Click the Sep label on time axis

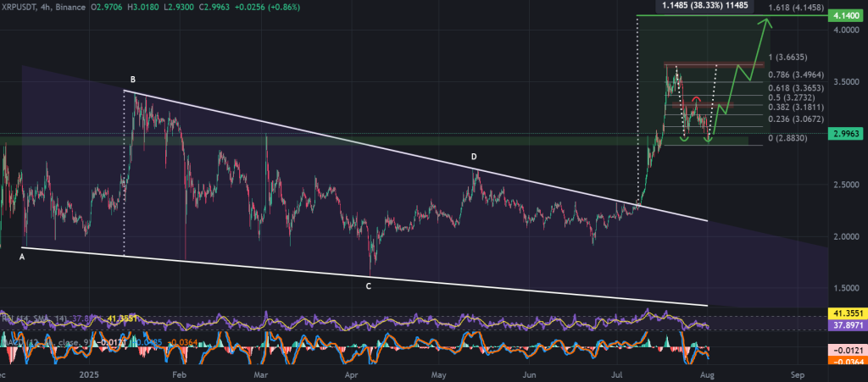tap(797, 374)
